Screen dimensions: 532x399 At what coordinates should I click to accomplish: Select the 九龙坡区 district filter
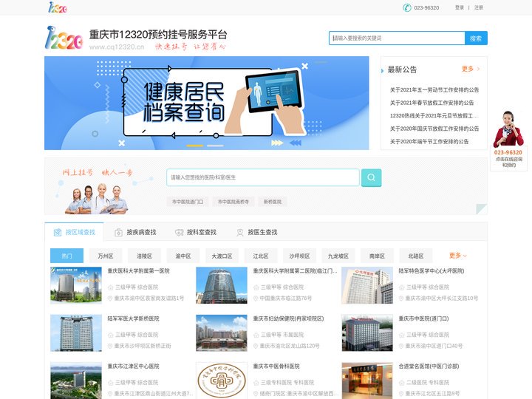pos(338,256)
